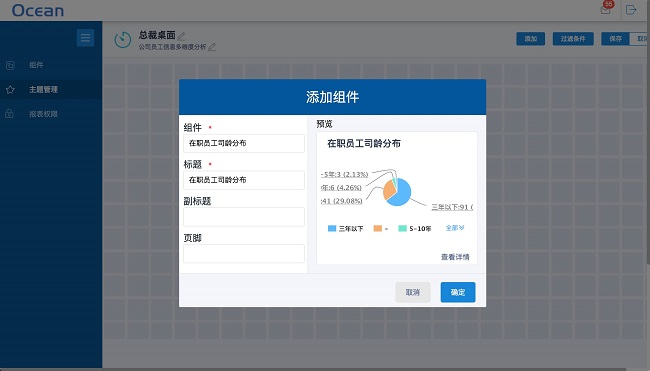Click the Ocean logo
The height and width of the screenshot is (371, 650).
(38, 10)
